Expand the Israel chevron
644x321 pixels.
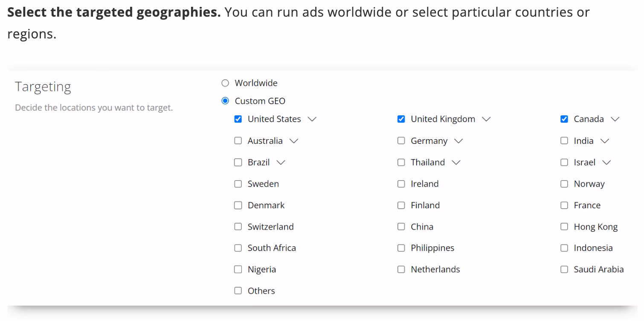point(606,162)
